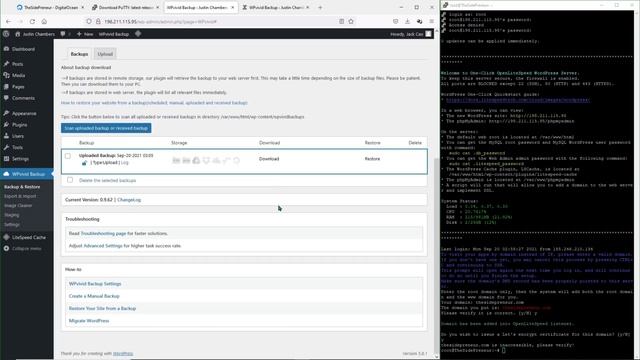
Task: Open the Plugins menu
Action: [20, 125]
